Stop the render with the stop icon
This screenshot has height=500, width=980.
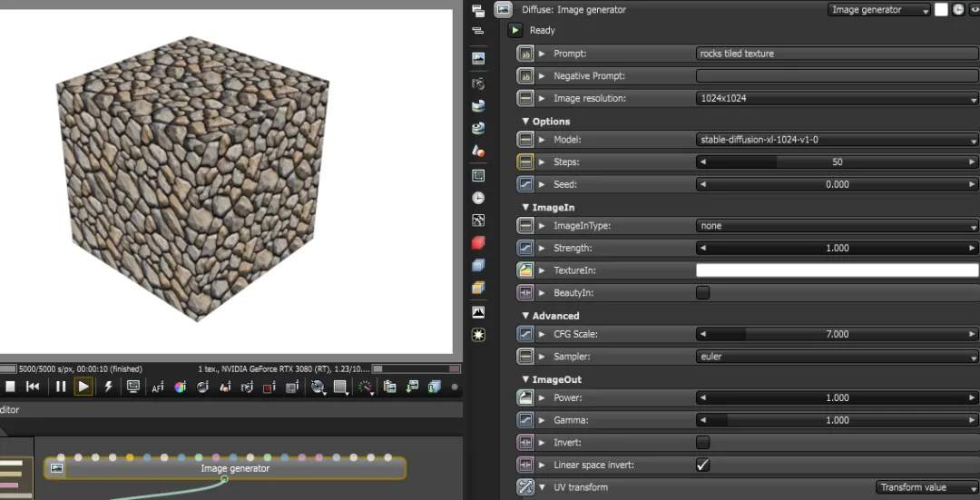coord(10,387)
